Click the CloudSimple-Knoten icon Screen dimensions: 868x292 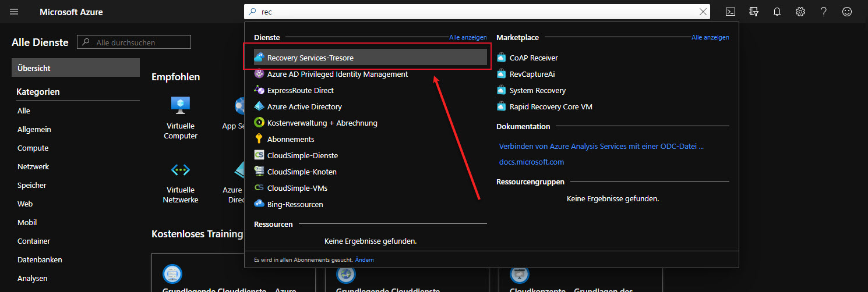[x=260, y=172]
